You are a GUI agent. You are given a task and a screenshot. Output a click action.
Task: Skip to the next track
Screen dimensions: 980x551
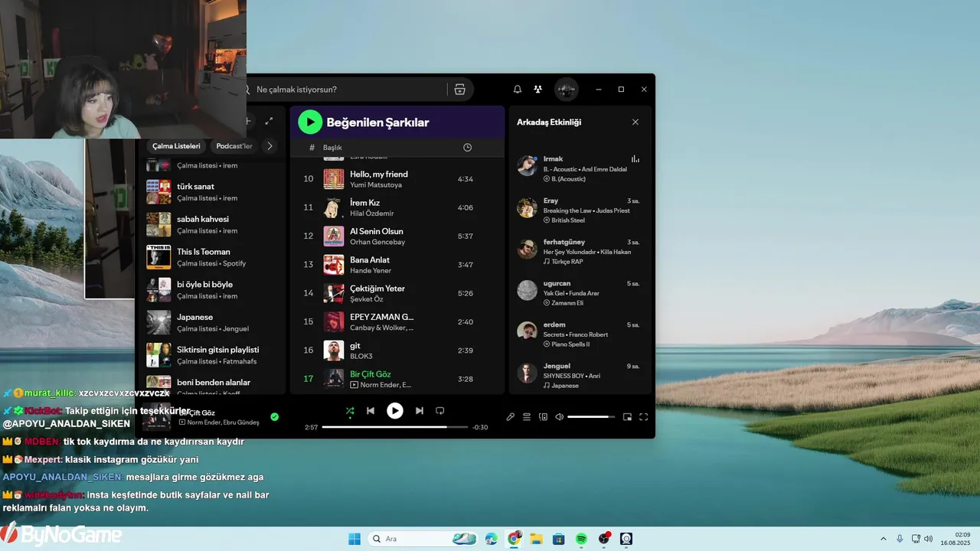(x=420, y=411)
